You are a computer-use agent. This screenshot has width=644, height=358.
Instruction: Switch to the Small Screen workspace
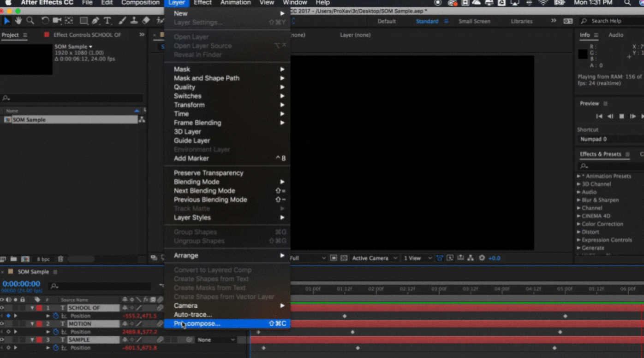coord(474,21)
